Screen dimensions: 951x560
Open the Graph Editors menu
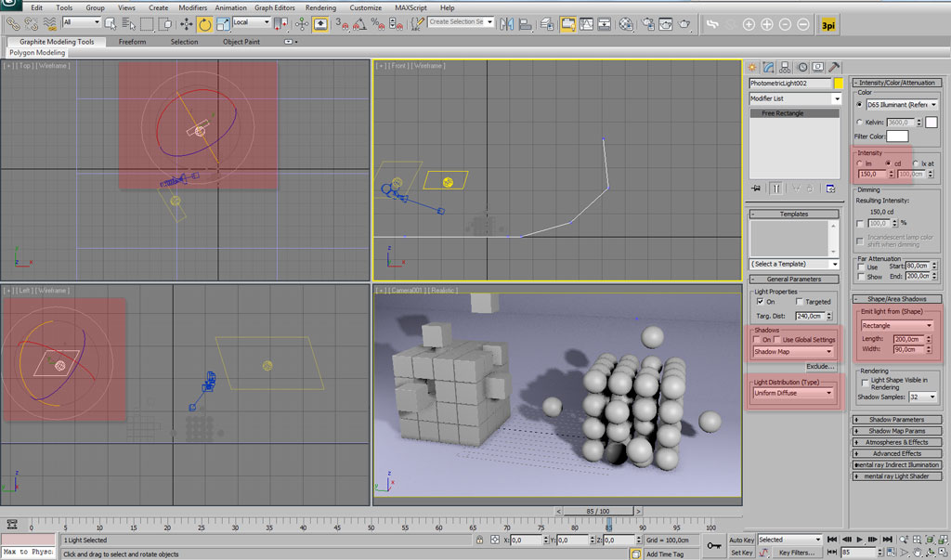275,7
